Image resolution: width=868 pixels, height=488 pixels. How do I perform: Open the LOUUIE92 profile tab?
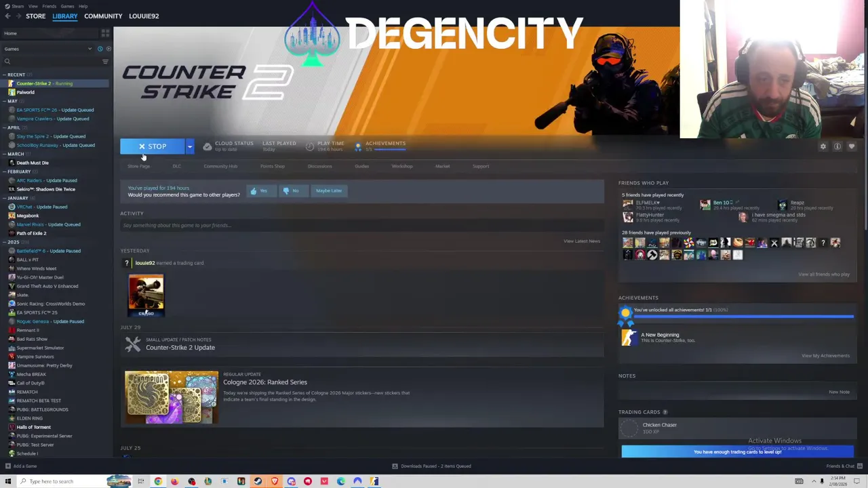pyautogui.click(x=144, y=16)
